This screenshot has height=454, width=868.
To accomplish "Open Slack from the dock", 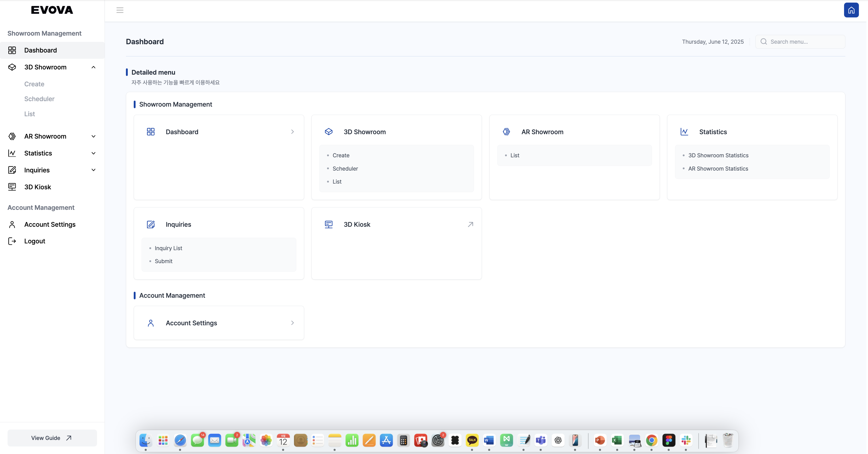I will click(686, 440).
